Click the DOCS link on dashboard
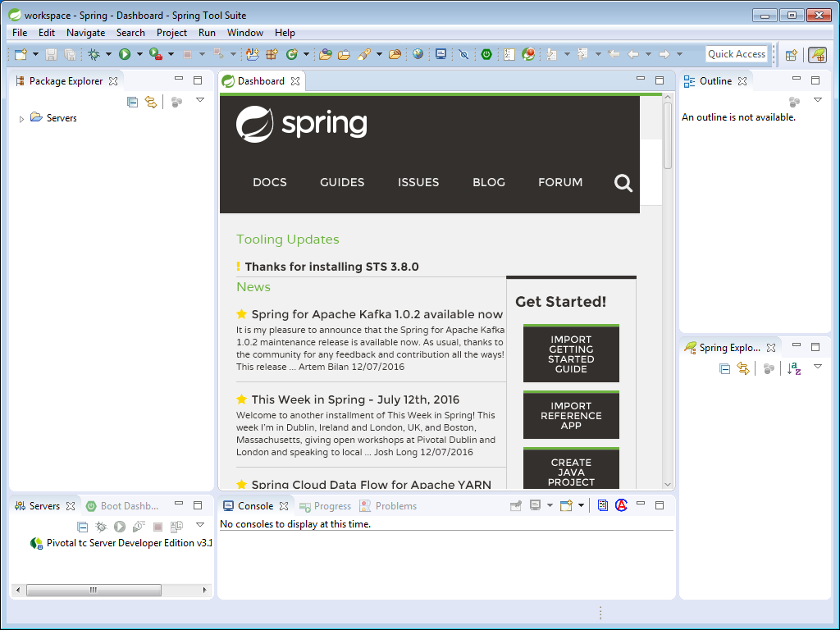840x630 pixels. pyautogui.click(x=269, y=183)
